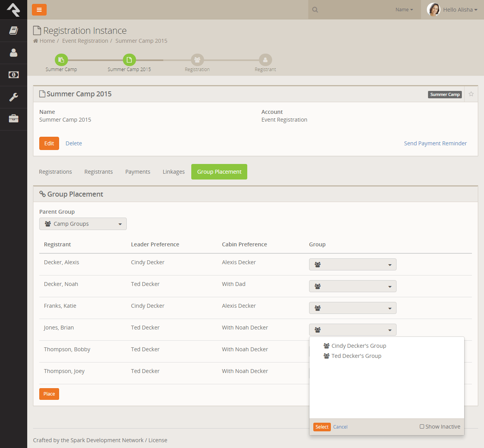
Task: Switch to the Payments tab
Action: point(138,172)
